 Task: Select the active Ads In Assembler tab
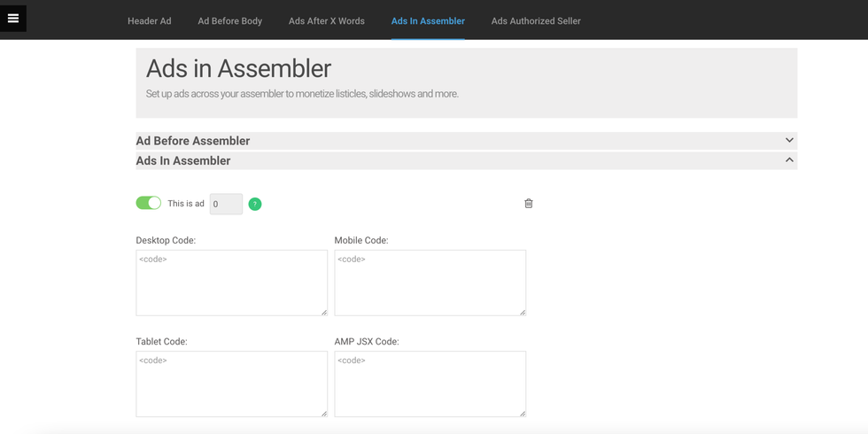coord(428,21)
